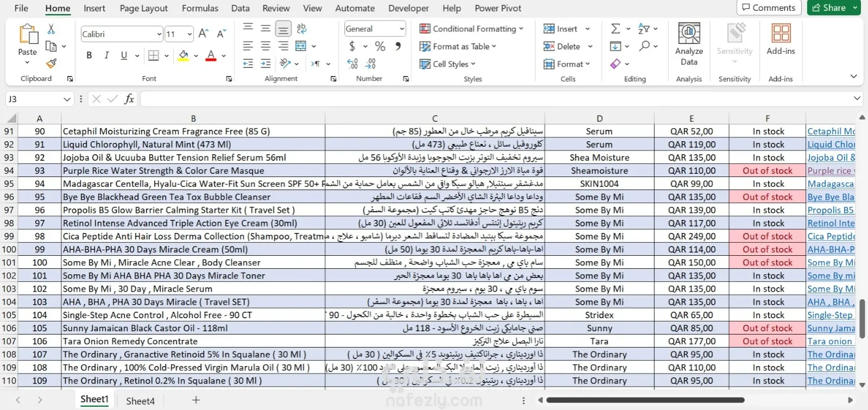Apply Percent Style format

pyautogui.click(x=380, y=46)
